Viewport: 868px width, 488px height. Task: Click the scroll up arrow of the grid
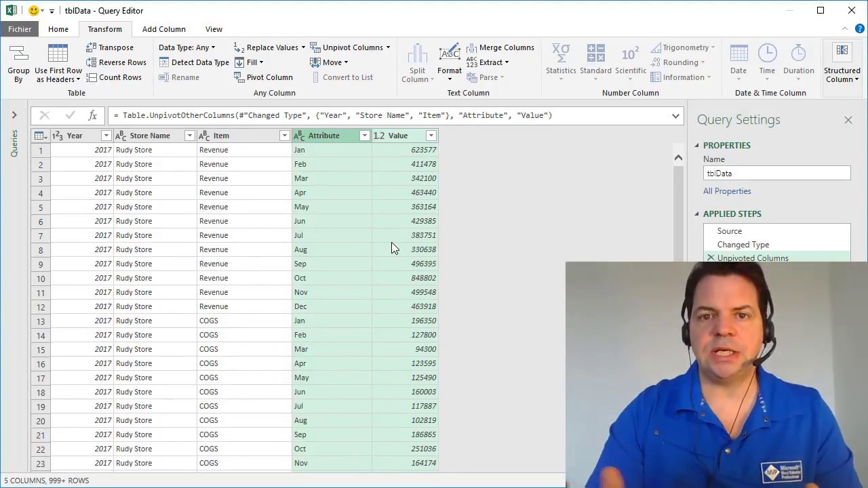coord(678,157)
